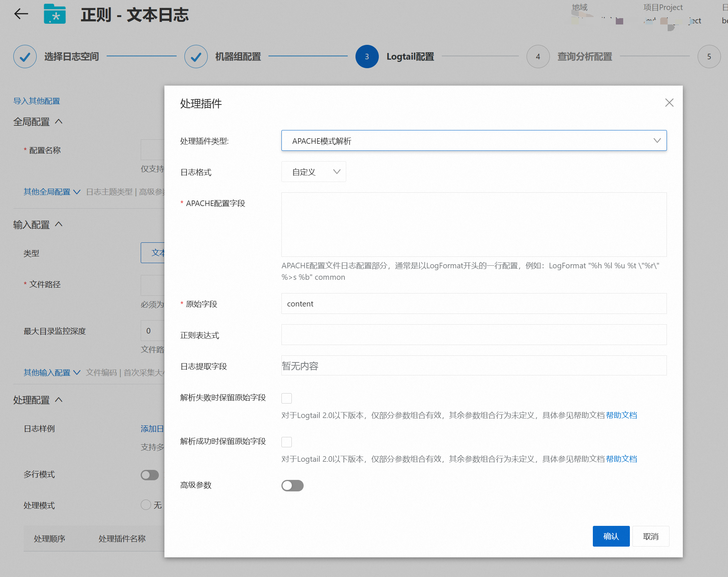Click the step 3 circle for Logtail配置
The width and height of the screenshot is (728, 577).
tap(367, 56)
